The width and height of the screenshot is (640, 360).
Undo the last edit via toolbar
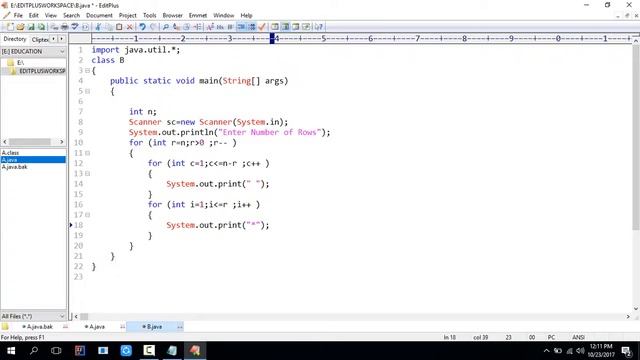coord(142,27)
